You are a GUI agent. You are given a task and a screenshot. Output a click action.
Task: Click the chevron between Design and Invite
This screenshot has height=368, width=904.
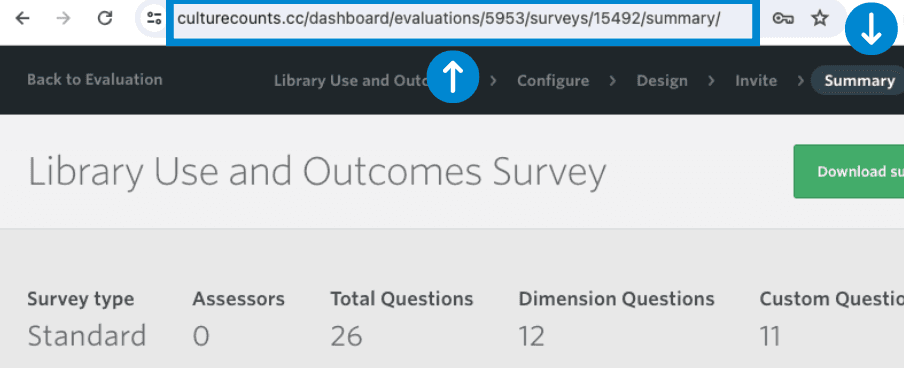(711, 81)
